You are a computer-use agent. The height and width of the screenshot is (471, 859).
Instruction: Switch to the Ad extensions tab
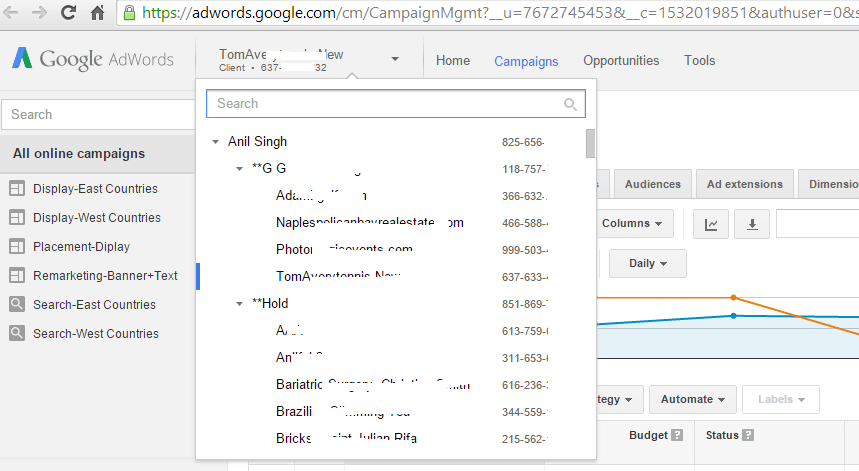coord(745,184)
